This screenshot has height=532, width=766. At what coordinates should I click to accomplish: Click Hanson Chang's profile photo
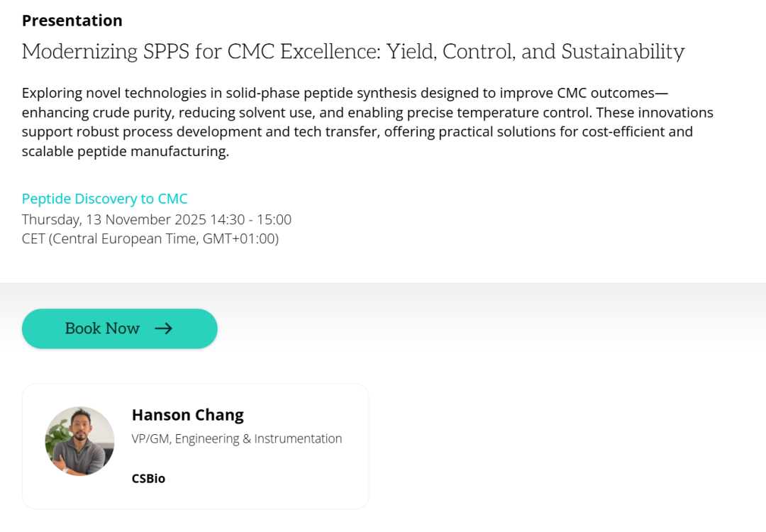79,441
